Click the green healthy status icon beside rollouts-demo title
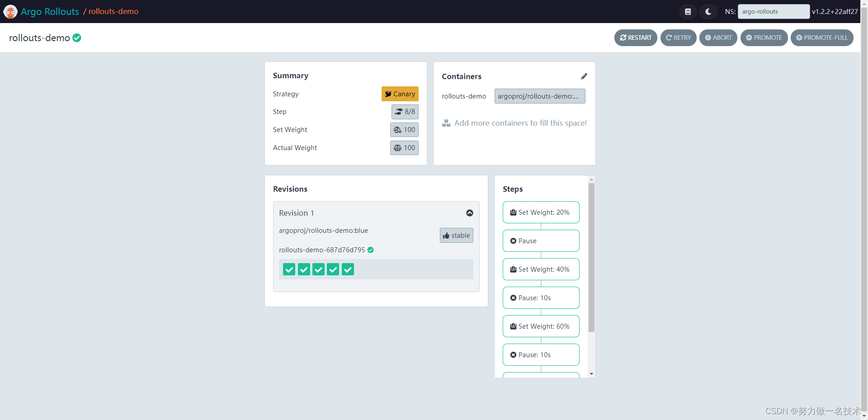This screenshot has height=420, width=868. click(77, 38)
